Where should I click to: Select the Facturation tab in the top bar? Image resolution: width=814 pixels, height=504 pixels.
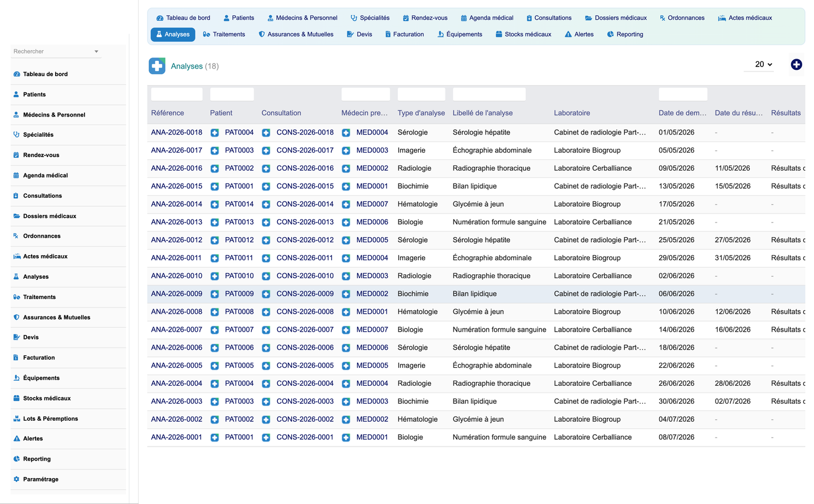click(x=404, y=34)
